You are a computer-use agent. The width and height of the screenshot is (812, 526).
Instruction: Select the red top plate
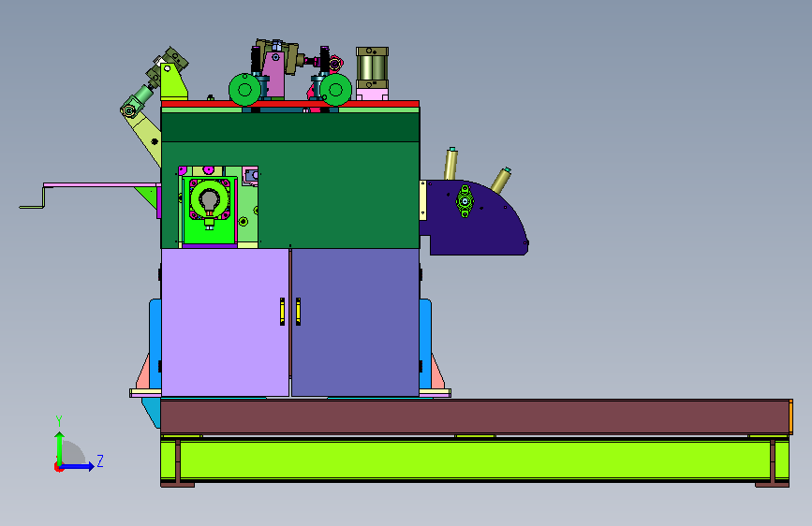(290, 104)
